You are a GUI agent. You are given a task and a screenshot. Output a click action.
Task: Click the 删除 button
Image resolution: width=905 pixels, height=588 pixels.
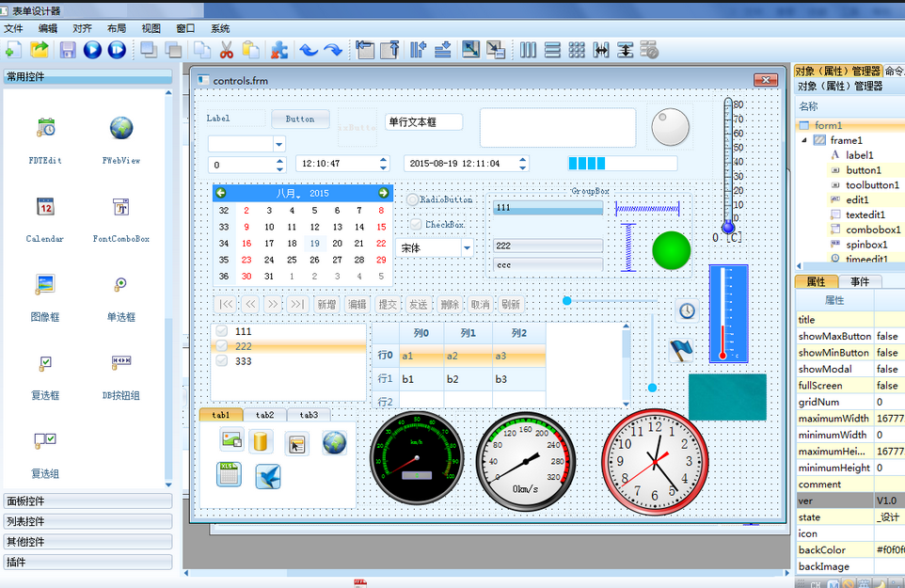(x=450, y=304)
